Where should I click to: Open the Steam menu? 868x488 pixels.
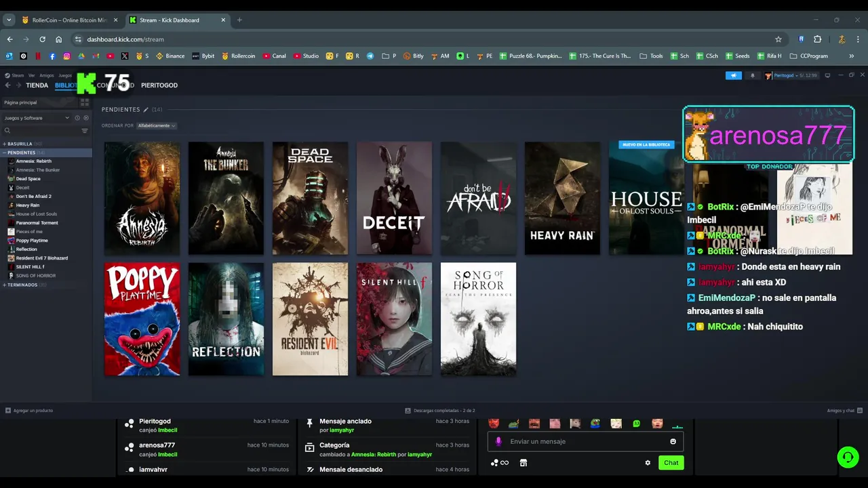[15, 75]
